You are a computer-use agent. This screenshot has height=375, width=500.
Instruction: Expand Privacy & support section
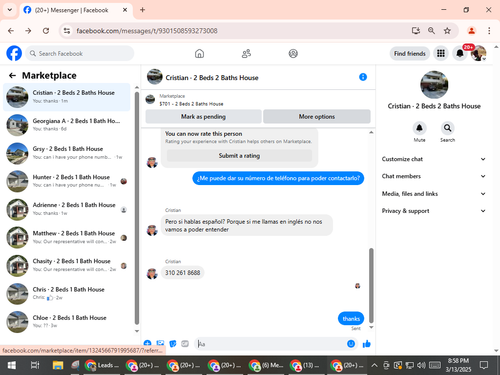pos(434,211)
